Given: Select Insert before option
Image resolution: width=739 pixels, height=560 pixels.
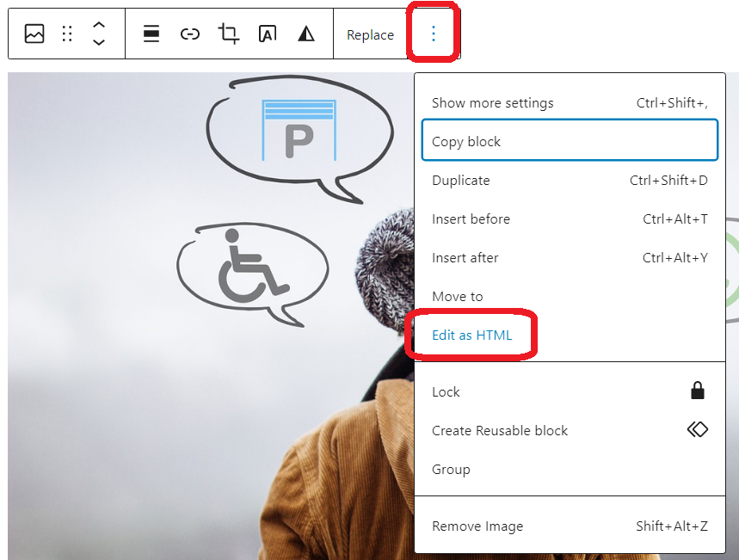Looking at the screenshot, I should (x=570, y=218).
